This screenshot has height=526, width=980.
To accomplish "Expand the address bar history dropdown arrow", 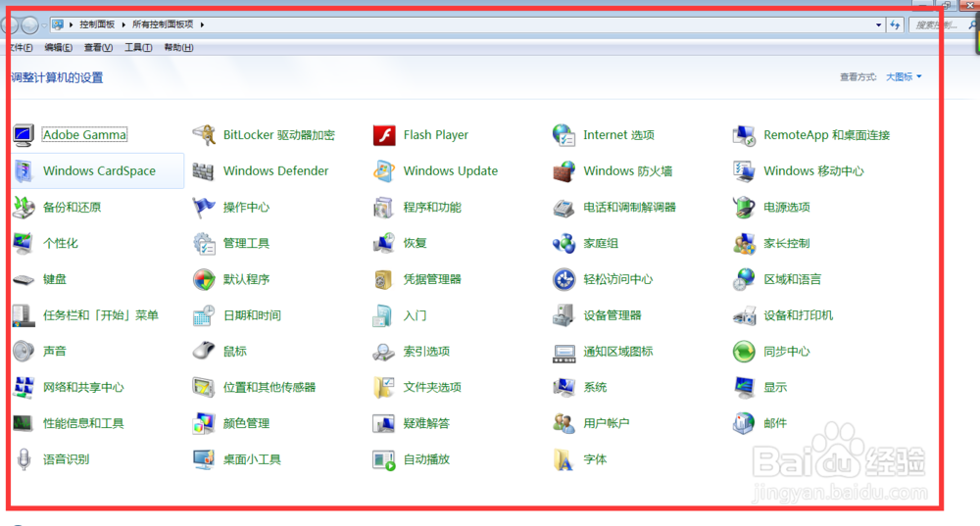I will [x=879, y=25].
